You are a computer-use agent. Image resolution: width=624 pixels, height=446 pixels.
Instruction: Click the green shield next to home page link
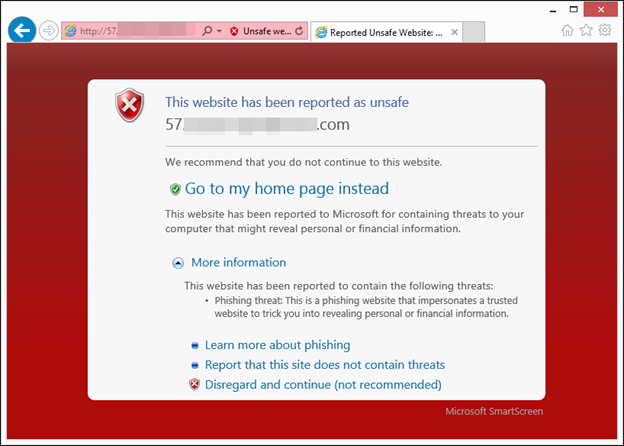click(175, 189)
